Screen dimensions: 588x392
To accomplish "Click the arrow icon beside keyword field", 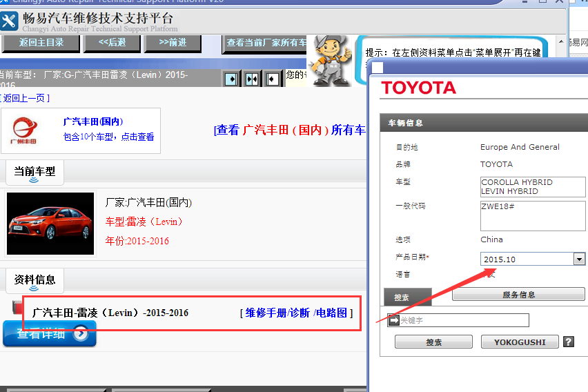I will 394,320.
